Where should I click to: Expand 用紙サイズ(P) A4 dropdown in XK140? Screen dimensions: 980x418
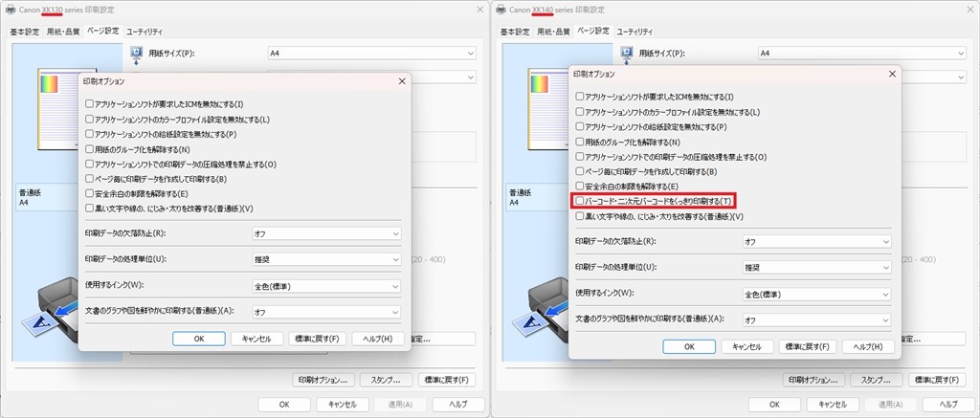[862, 54]
